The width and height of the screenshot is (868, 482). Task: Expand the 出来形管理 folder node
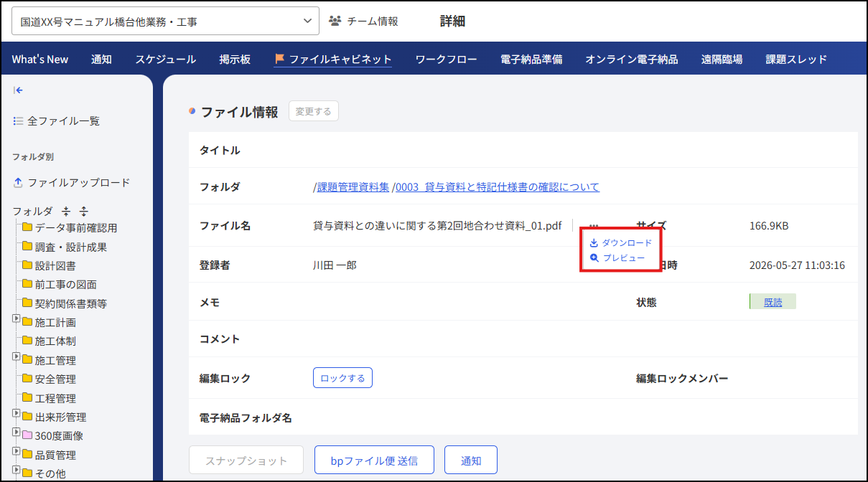[x=16, y=413]
